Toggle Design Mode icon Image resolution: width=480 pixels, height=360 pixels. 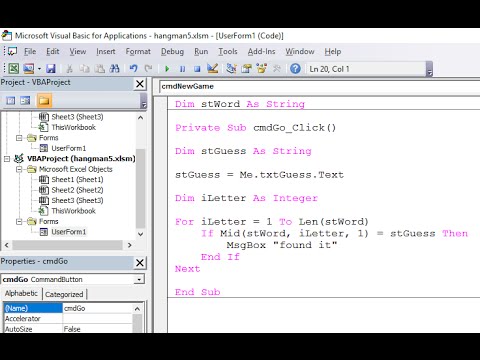[x=212, y=69]
